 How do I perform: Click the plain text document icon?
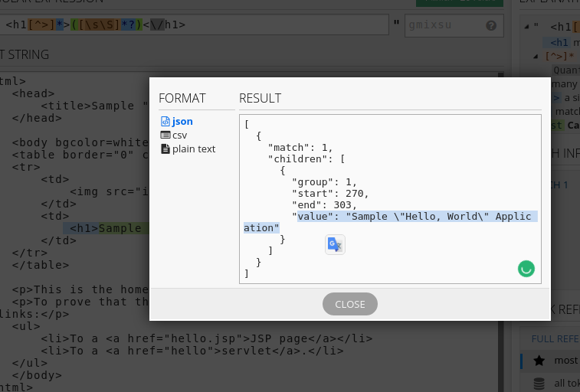click(x=165, y=149)
